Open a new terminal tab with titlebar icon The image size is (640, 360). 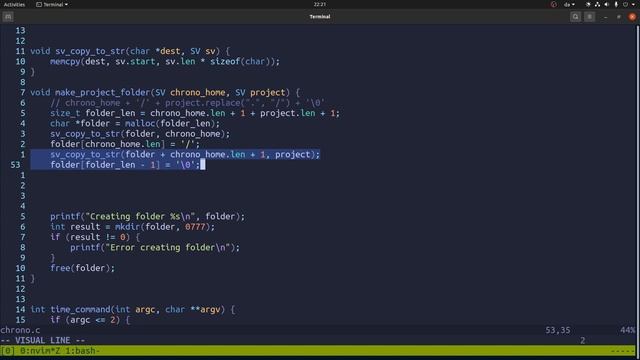[x=8, y=17]
